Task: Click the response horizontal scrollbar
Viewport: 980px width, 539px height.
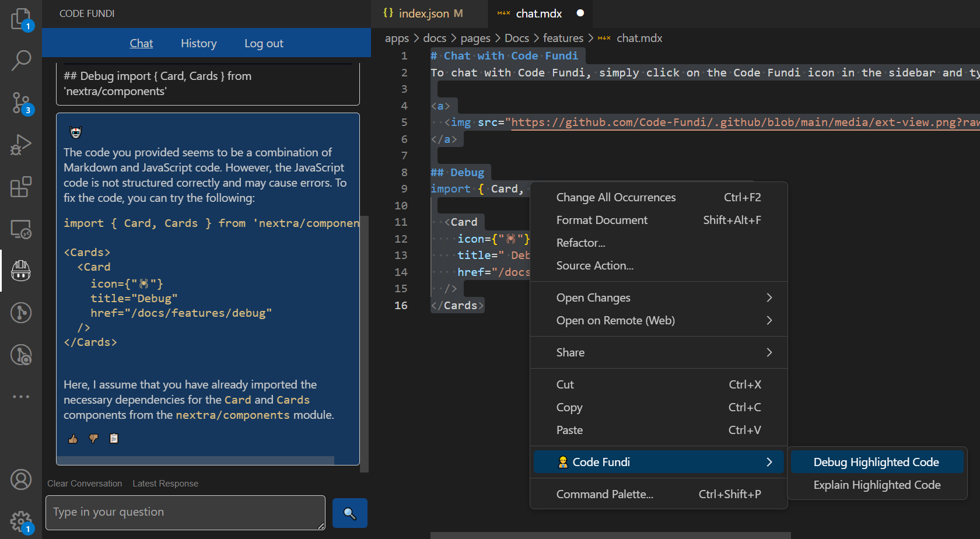Action: [x=195, y=460]
